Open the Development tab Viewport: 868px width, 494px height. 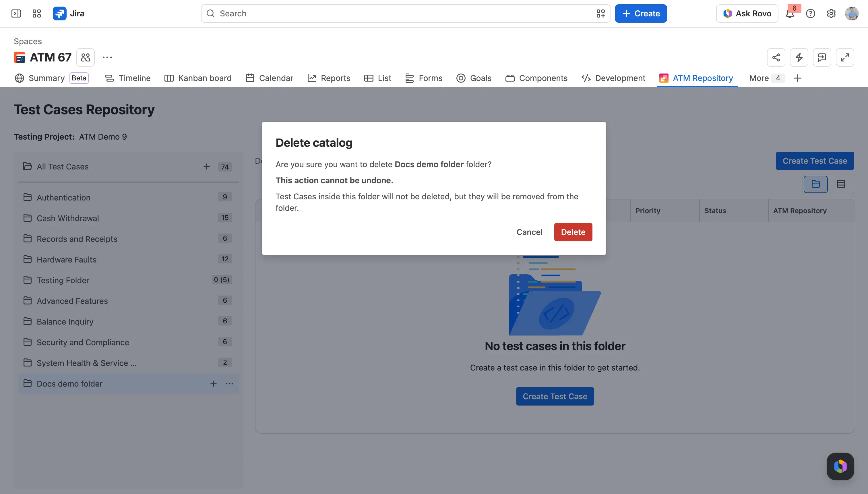click(613, 78)
